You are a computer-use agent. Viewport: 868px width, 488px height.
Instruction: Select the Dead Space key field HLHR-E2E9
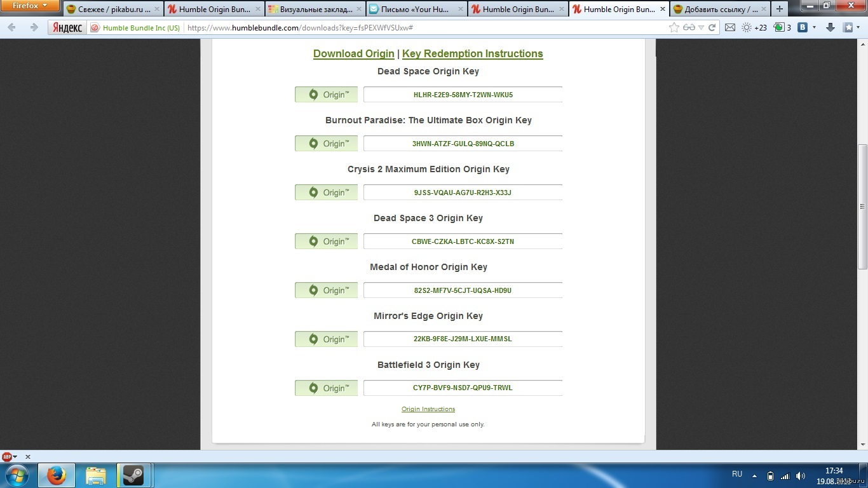tap(463, 95)
